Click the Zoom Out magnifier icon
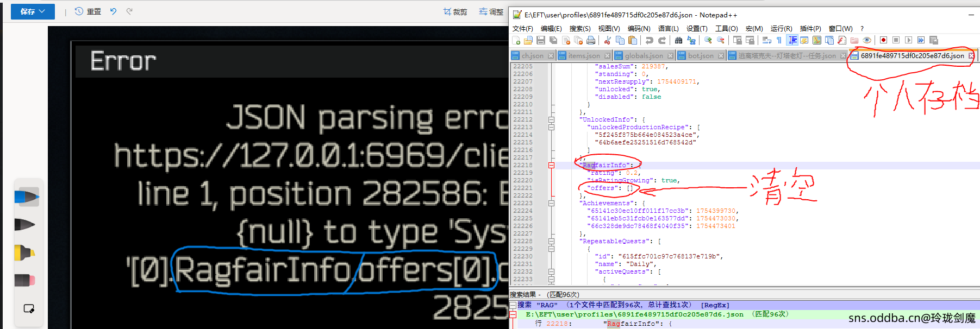Image resolution: width=980 pixels, height=329 pixels. click(721, 40)
